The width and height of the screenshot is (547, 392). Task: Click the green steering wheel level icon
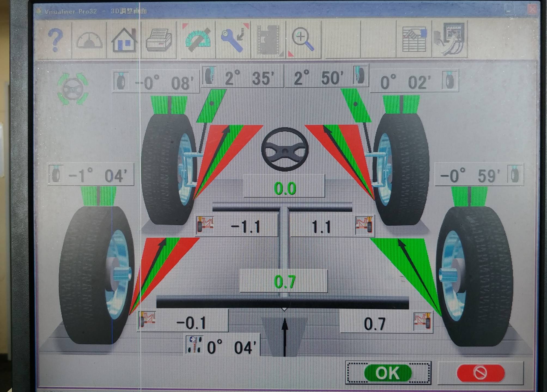click(x=72, y=89)
